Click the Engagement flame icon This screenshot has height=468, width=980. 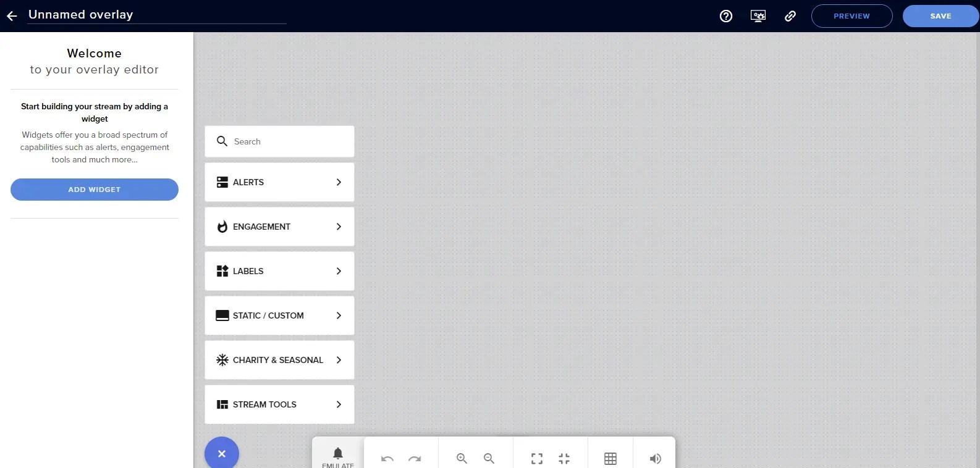click(222, 227)
